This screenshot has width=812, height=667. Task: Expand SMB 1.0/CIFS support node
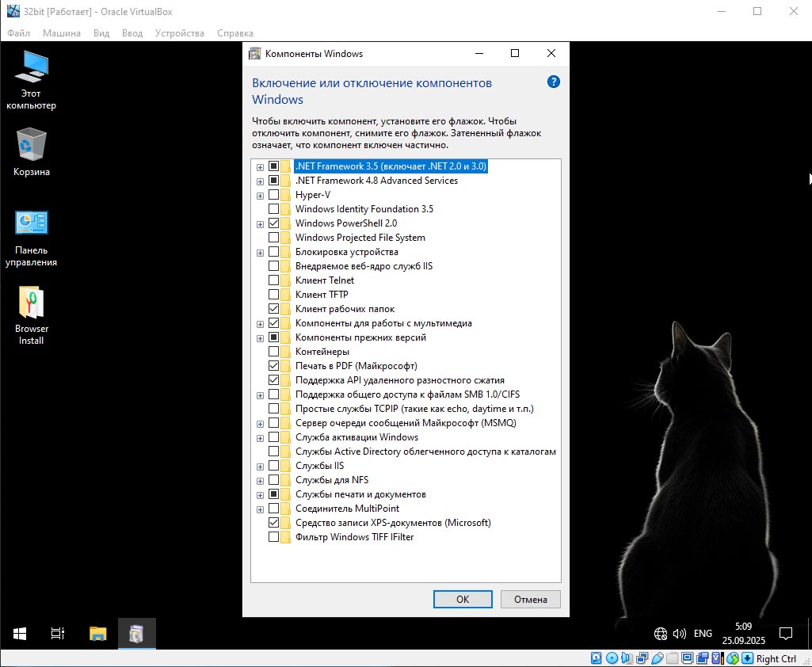coord(260,395)
